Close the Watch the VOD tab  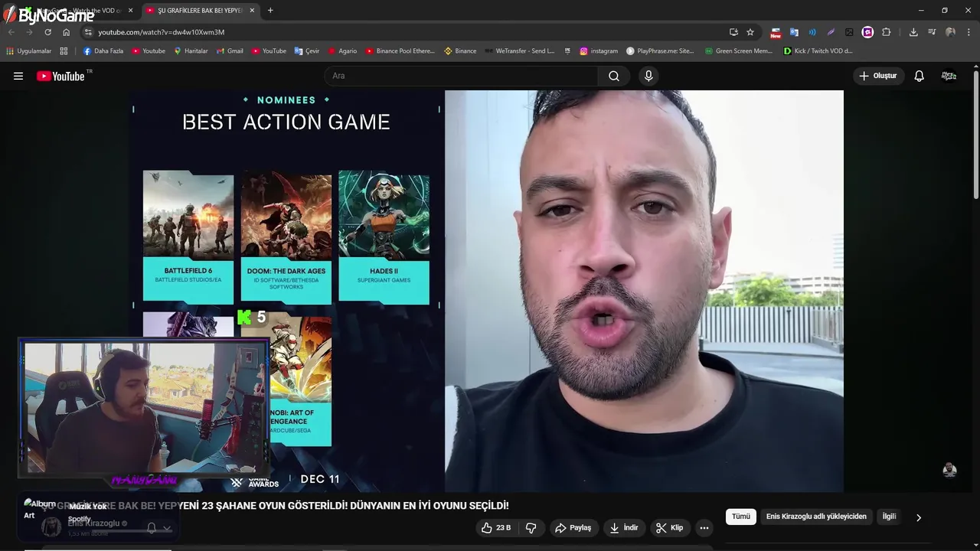tap(130, 11)
